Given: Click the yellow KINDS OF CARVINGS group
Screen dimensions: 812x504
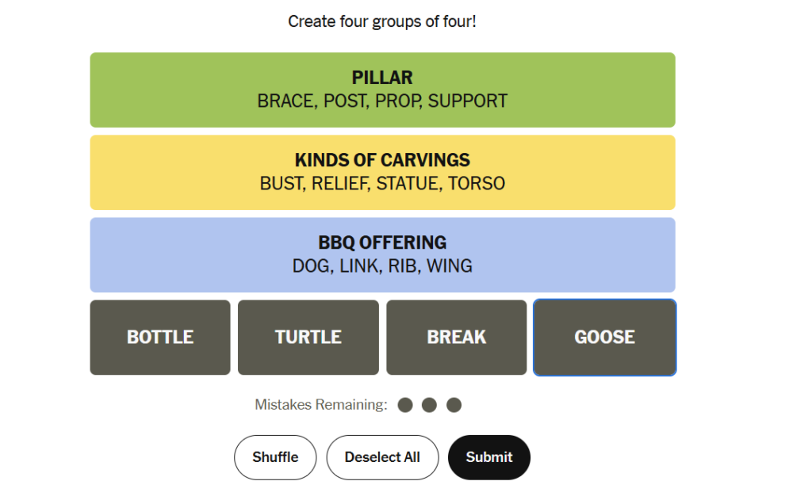Looking at the screenshot, I should coord(383,172).
